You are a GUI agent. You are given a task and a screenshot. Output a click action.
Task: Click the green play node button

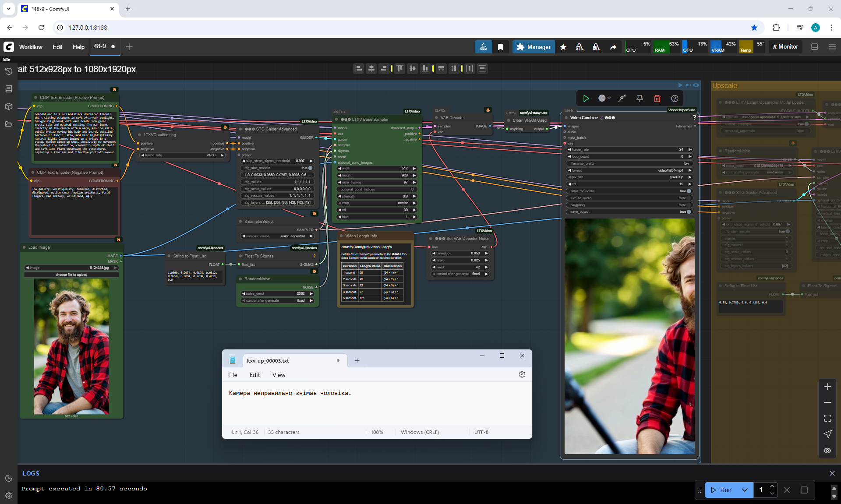(x=586, y=99)
